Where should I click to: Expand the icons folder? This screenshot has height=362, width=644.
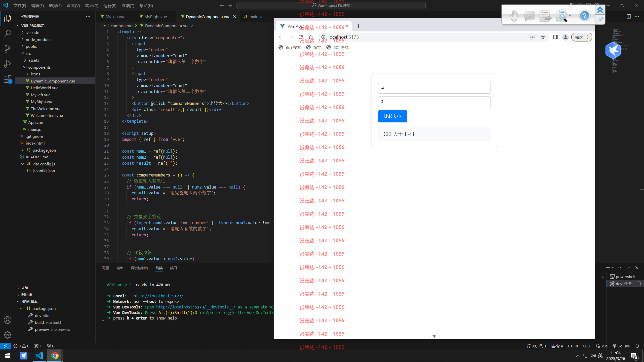35,74
